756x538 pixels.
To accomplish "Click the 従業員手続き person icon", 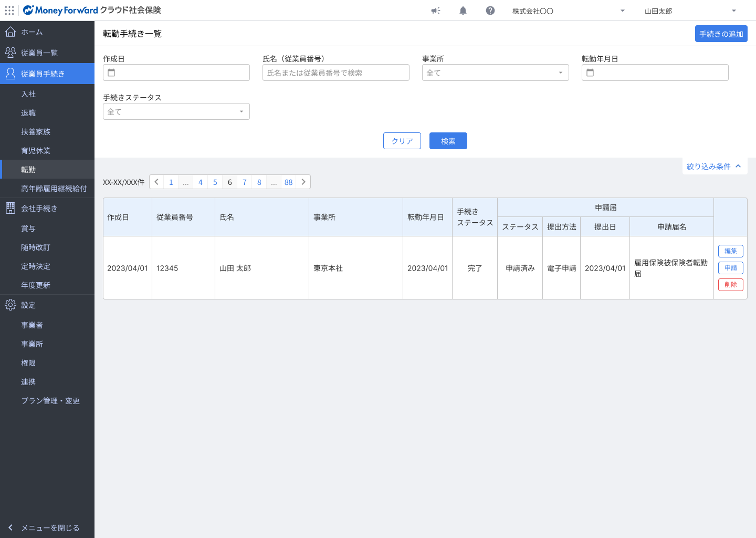I will coord(10,74).
